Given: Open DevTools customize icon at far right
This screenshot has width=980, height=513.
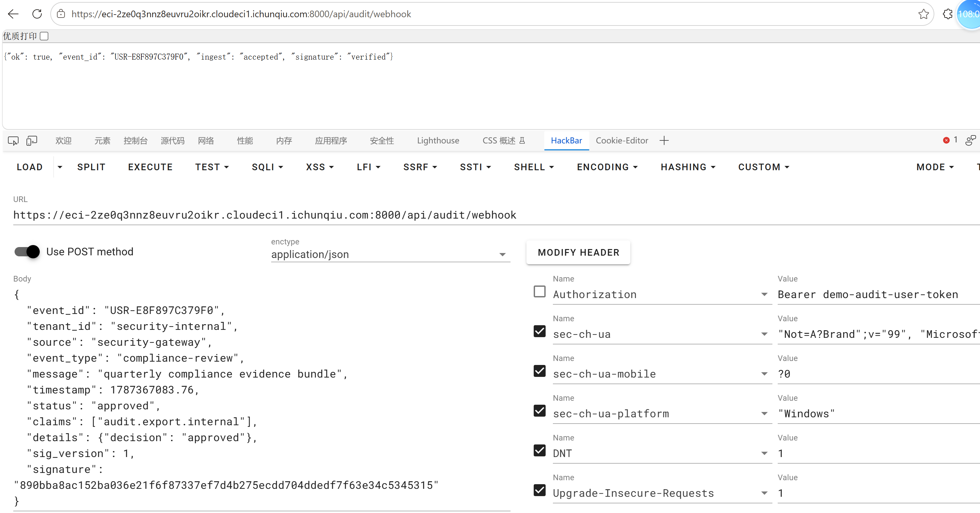Looking at the screenshot, I should point(970,140).
